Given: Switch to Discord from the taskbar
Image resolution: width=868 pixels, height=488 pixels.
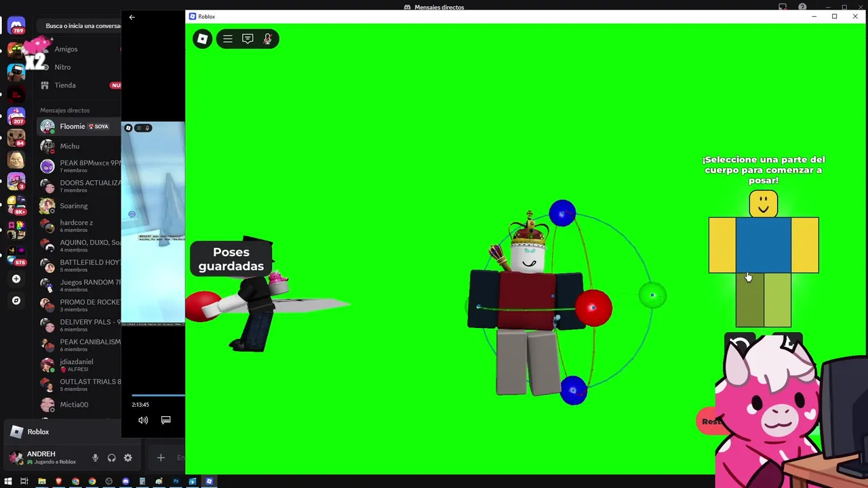Looking at the screenshot, I should pyautogui.click(x=125, y=481).
